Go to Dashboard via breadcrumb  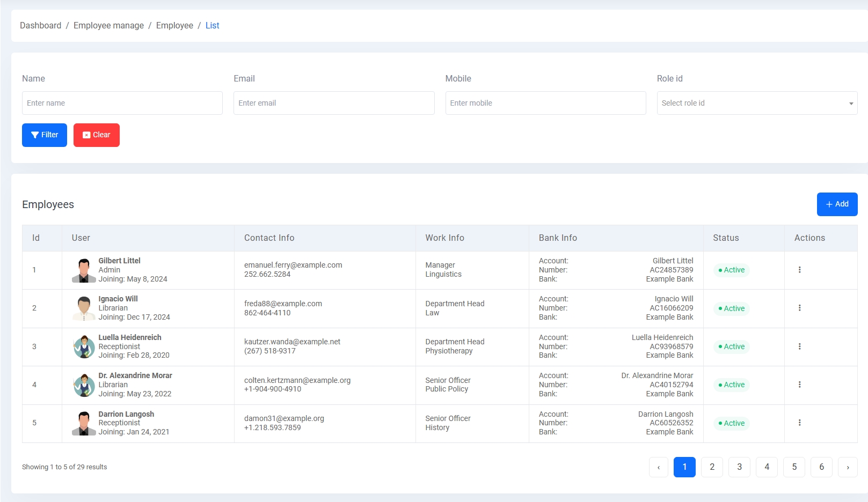[x=41, y=26]
